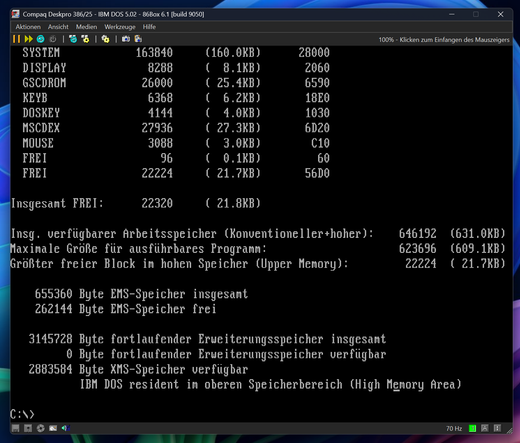Viewport: 520px width, 443px height.
Task: Open the Ansicht menu
Action: [x=58, y=27]
